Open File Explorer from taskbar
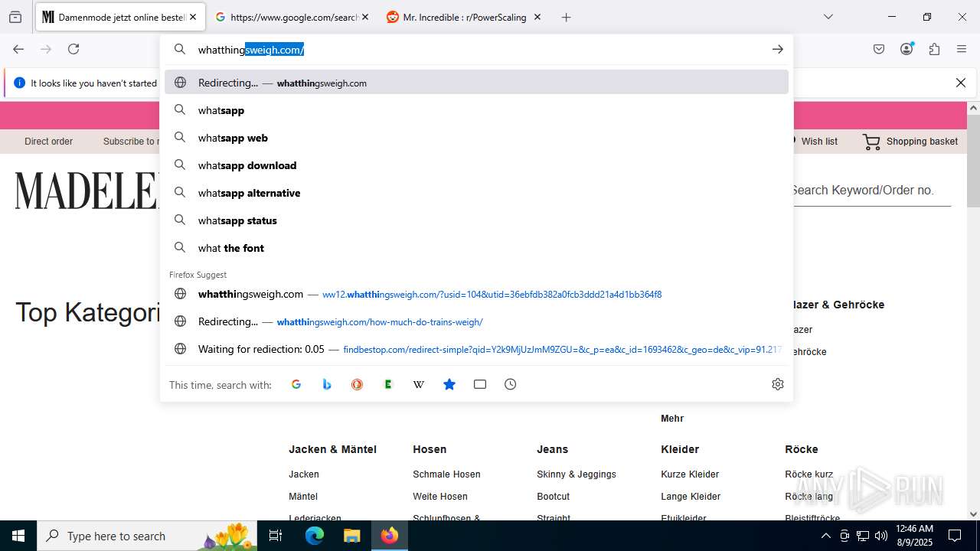The height and width of the screenshot is (551, 980). coord(351,536)
